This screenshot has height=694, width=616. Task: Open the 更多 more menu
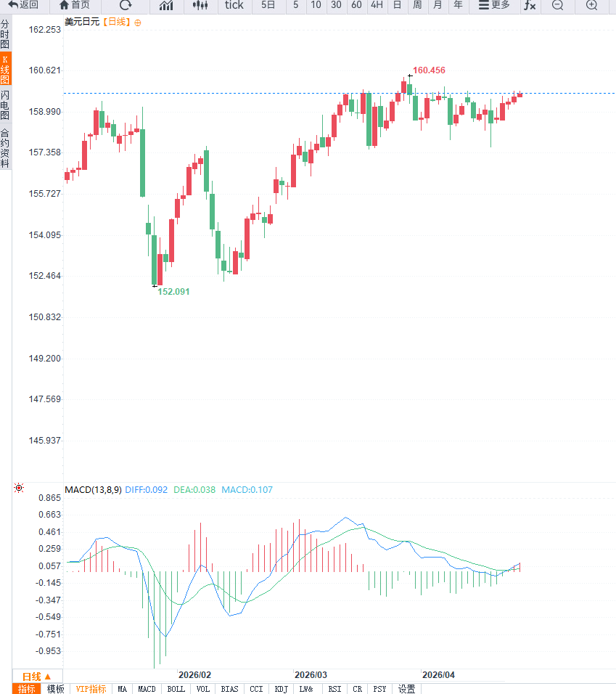click(494, 5)
